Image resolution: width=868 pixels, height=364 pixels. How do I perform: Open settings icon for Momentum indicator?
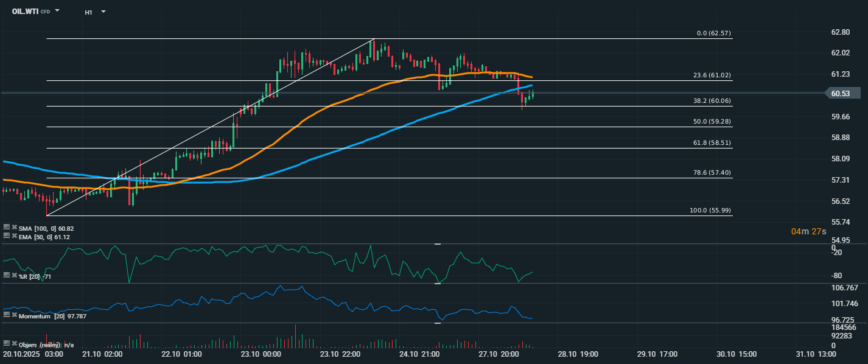7,315
